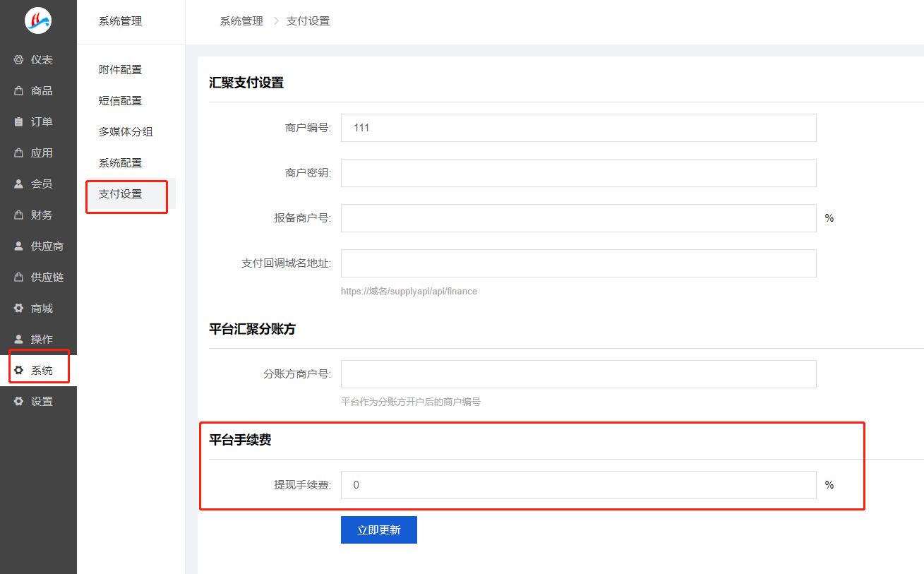Click the % sign beside 报备商户号
924x574 pixels.
click(829, 218)
